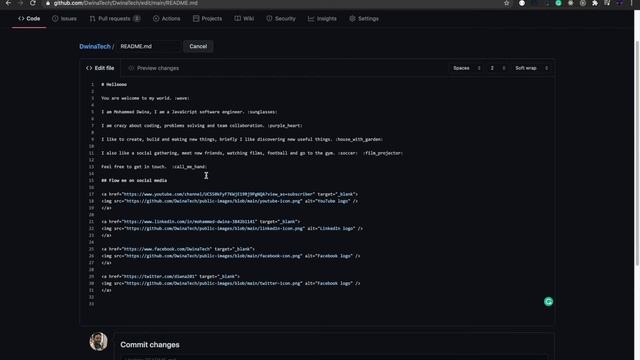Open the Insights tab
Image resolution: width=640 pixels, height=360 pixels.
(322, 18)
